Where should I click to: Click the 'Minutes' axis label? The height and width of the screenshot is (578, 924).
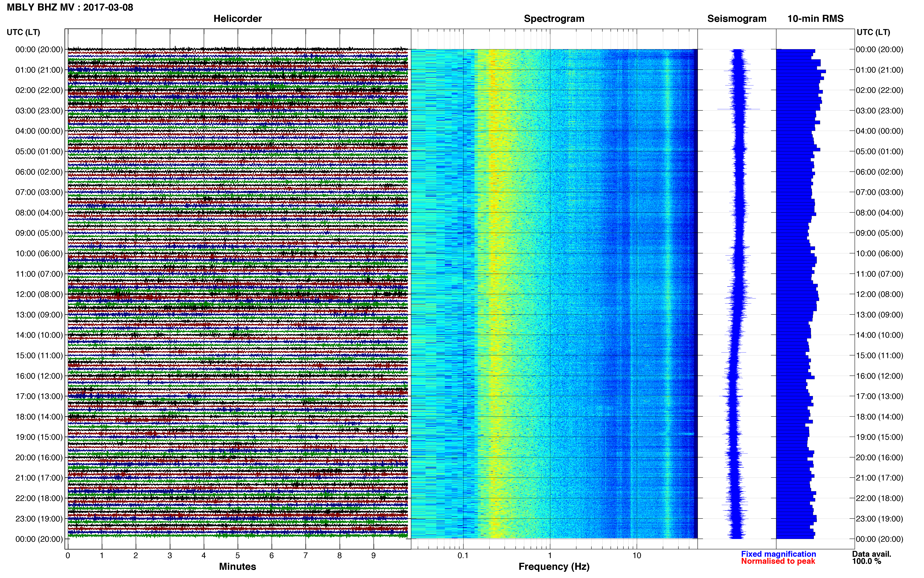click(238, 566)
